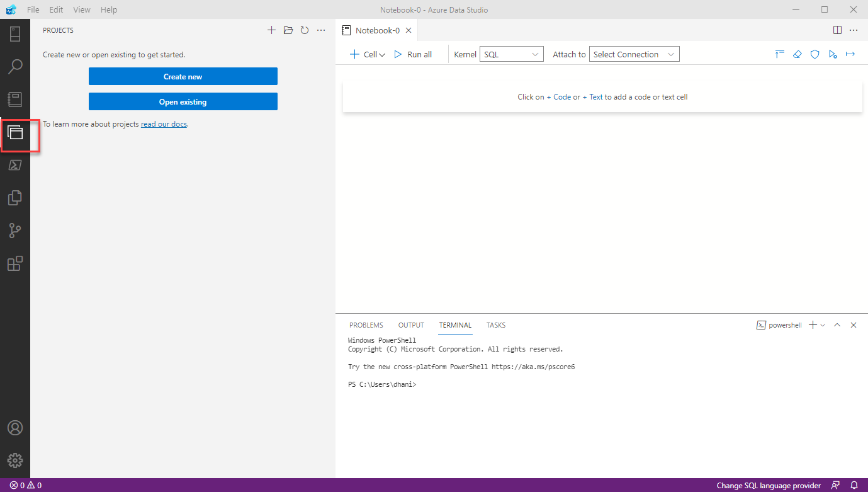
Task: Click the + Text link
Action: click(x=592, y=97)
